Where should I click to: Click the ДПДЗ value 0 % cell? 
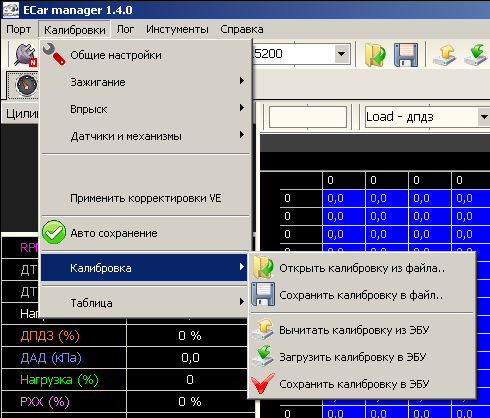coord(190,336)
